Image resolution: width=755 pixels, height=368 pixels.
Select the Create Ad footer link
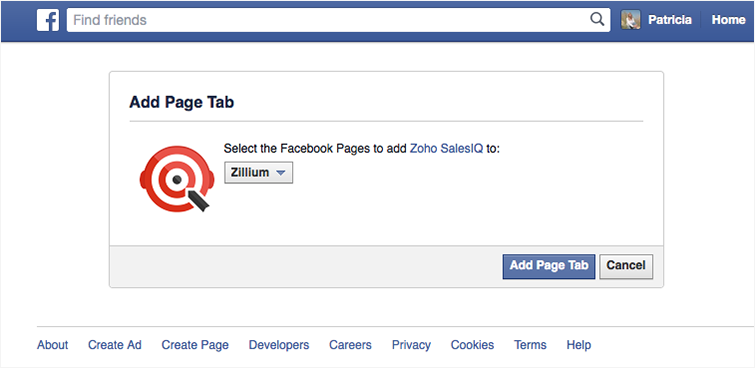(115, 345)
